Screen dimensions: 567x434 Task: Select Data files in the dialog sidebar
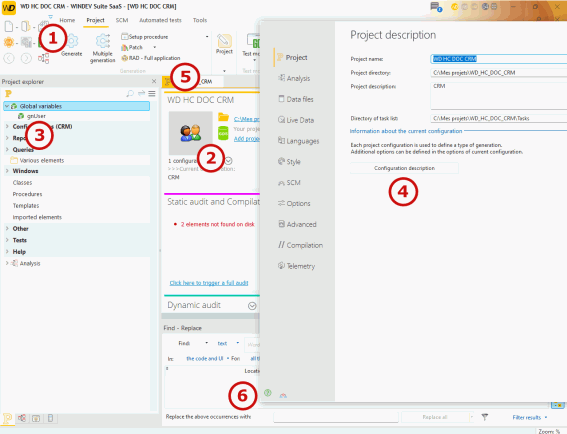(296, 99)
